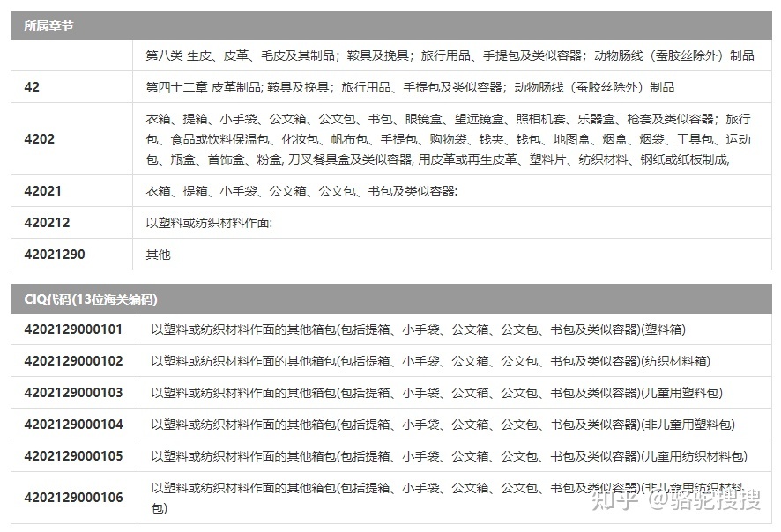Select CIQ code 4202129000105
This screenshot has height=532, width=781.
73,456
